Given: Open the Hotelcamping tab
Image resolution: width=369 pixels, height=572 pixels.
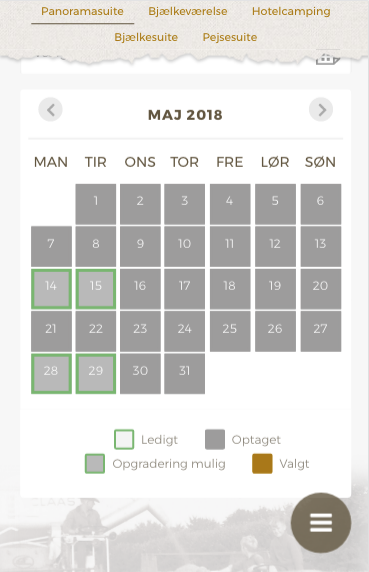Looking at the screenshot, I should (291, 11).
